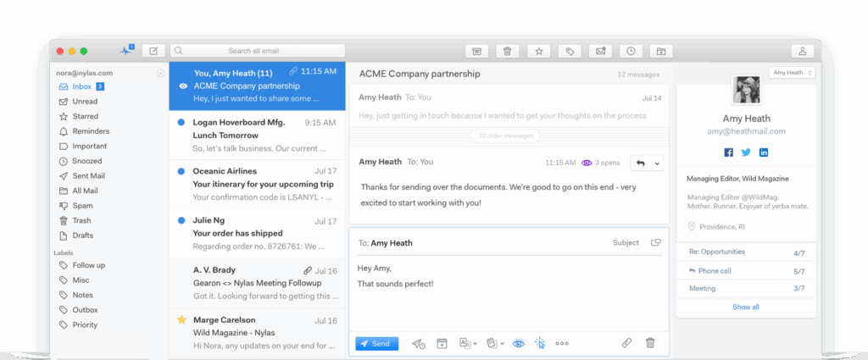
Task: Attach a file with the paperclip icon
Action: 626,343
